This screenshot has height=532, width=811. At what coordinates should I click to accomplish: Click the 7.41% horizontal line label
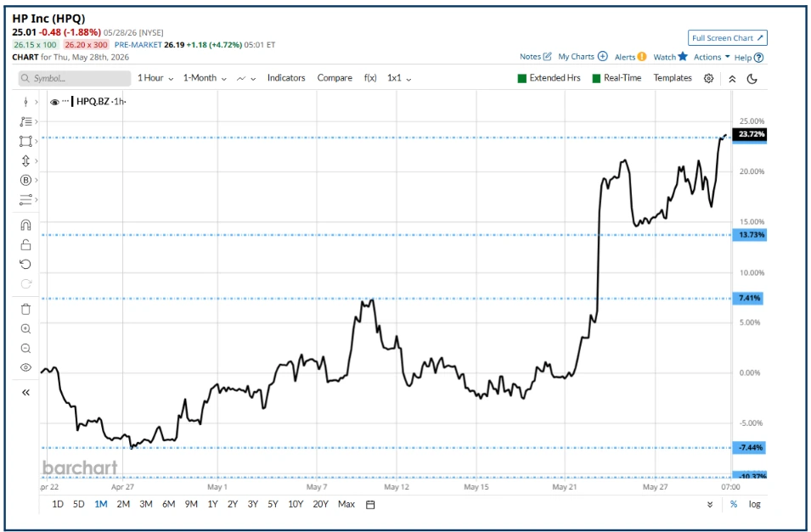point(748,299)
